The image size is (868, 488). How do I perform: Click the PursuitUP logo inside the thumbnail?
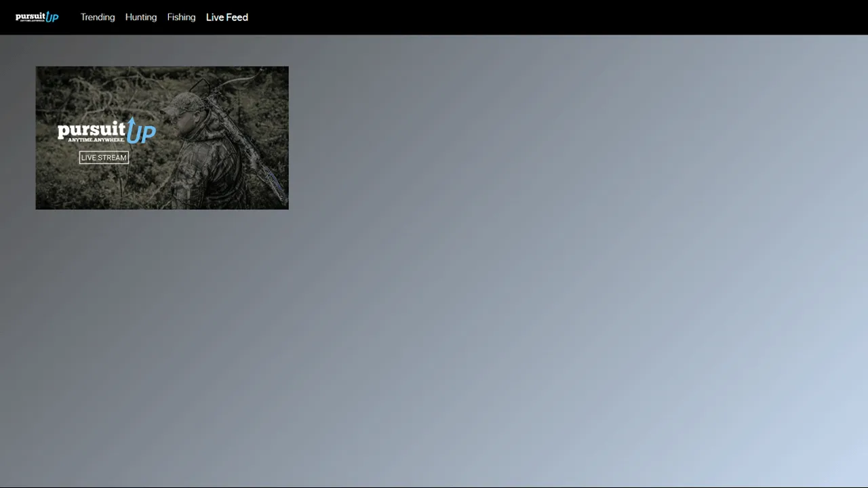(106, 131)
